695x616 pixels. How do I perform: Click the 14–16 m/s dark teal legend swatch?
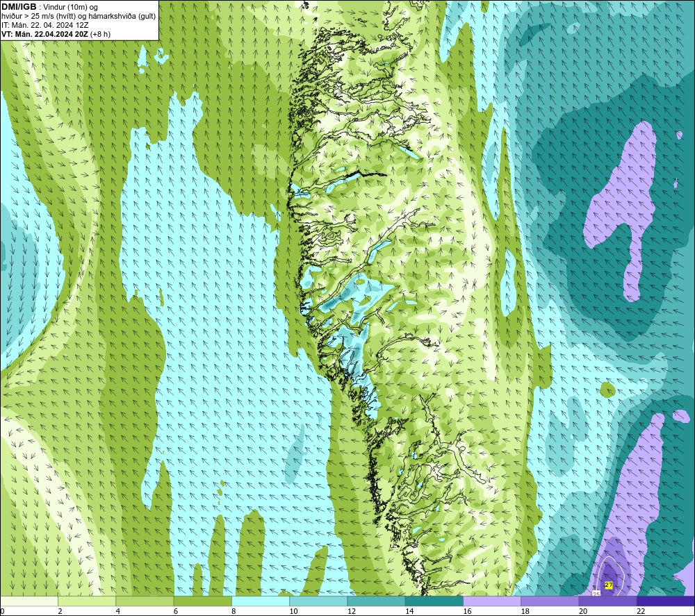tap(434, 601)
